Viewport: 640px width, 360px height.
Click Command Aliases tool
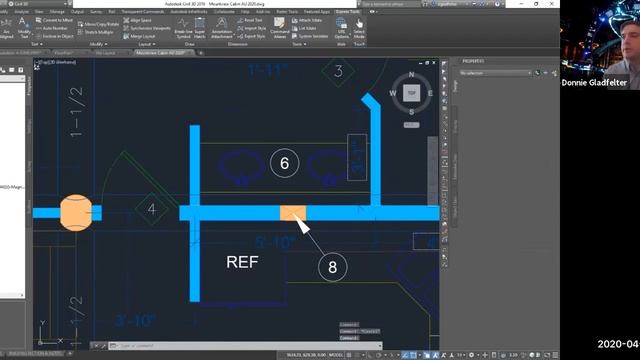click(280, 27)
